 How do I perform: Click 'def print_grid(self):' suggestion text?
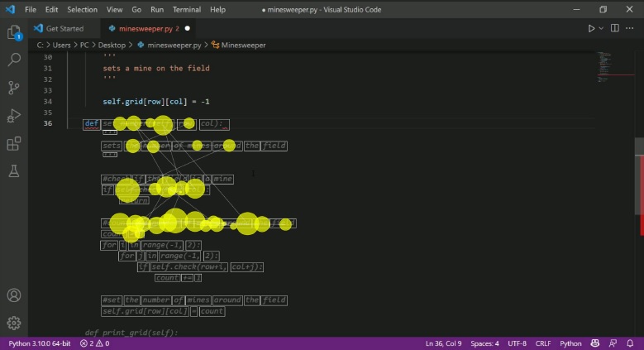(x=131, y=333)
